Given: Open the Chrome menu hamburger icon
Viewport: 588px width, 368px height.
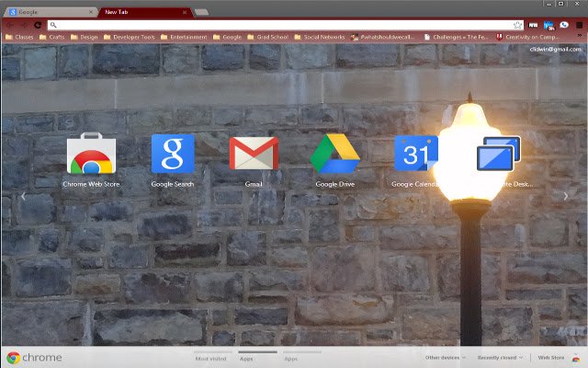Looking at the screenshot, I should pyautogui.click(x=580, y=25).
